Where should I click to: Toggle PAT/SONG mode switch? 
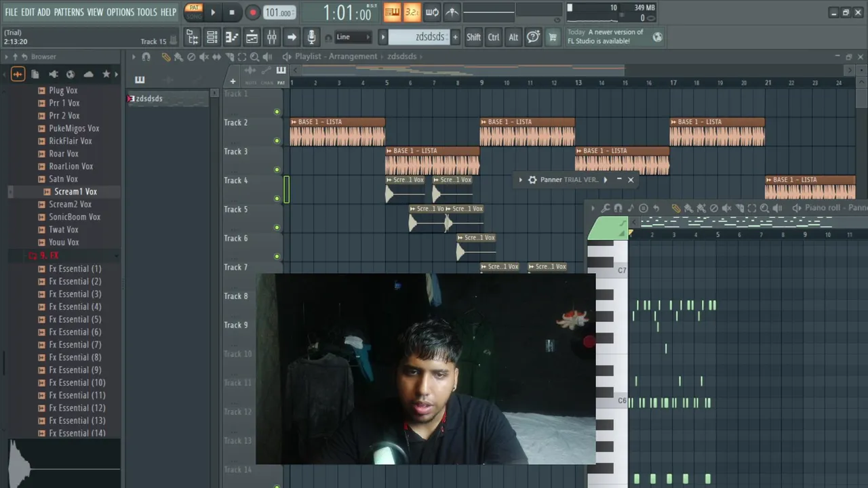pyautogui.click(x=194, y=12)
